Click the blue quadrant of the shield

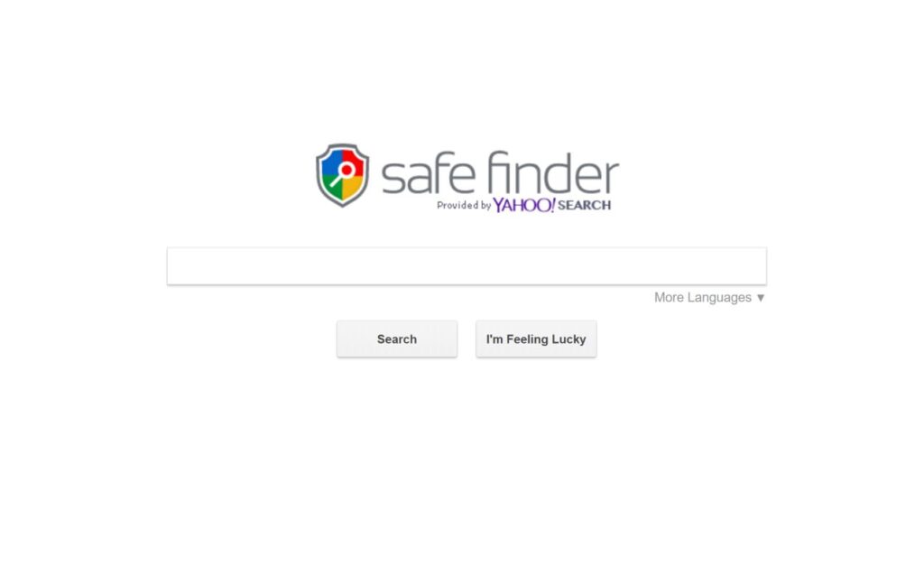(332, 164)
